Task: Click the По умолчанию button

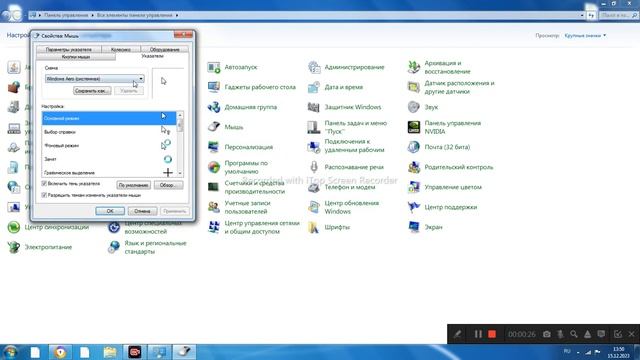Action: tap(133, 185)
